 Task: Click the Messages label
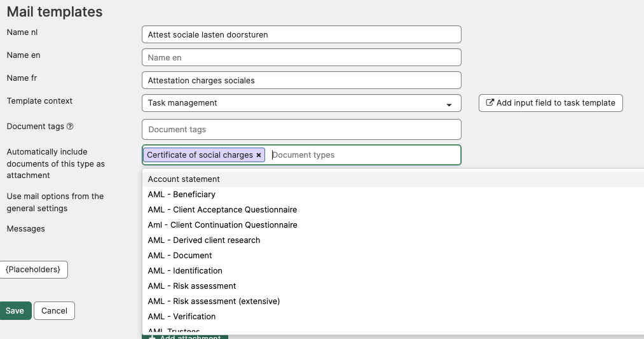26,228
